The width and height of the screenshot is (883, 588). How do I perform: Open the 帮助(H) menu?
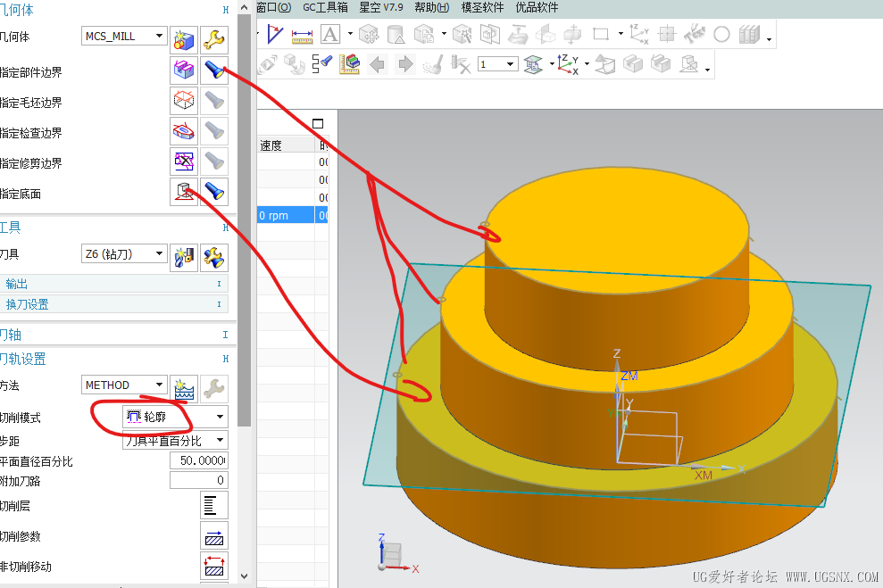432,7
